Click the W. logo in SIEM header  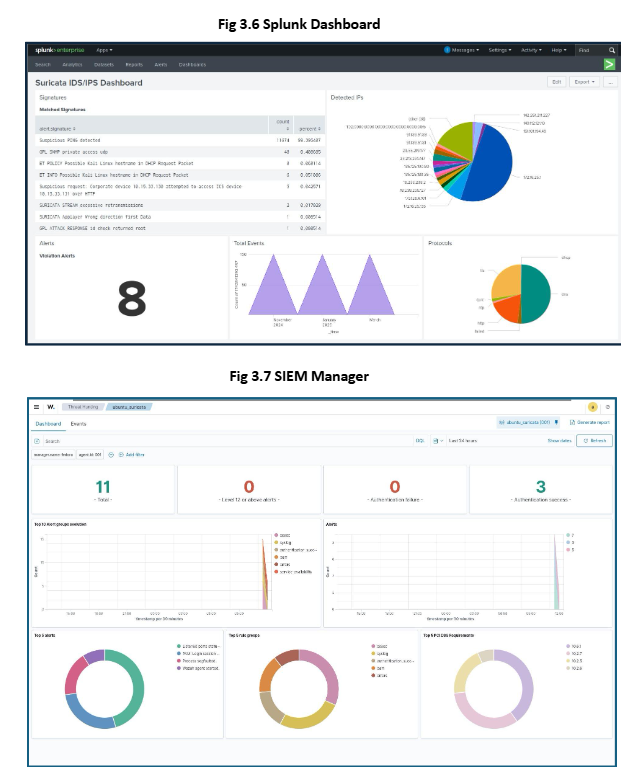coord(50,407)
